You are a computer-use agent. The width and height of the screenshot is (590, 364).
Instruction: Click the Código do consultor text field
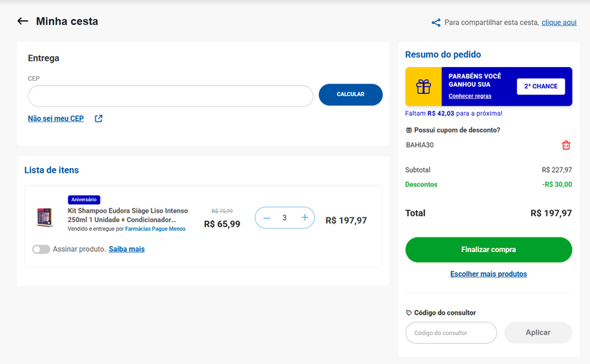point(451,333)
